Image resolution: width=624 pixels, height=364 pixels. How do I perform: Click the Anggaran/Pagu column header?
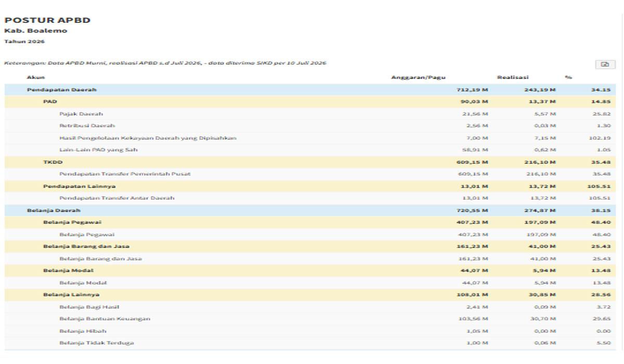[418, 77]
